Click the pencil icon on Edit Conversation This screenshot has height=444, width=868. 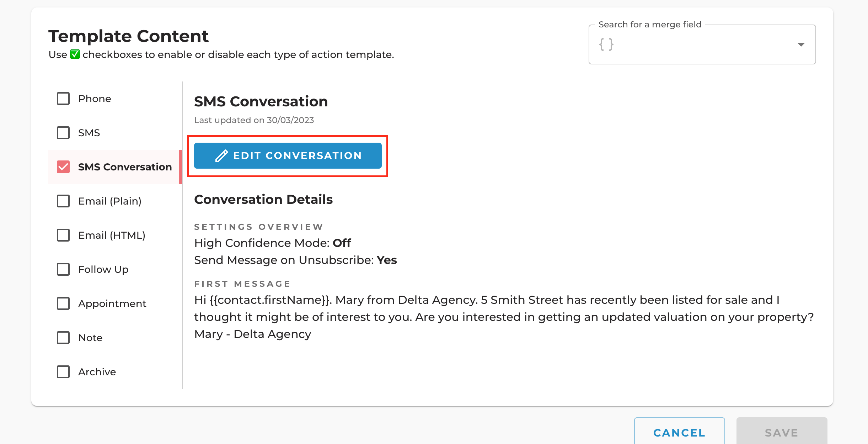click(x=221, y=156)
